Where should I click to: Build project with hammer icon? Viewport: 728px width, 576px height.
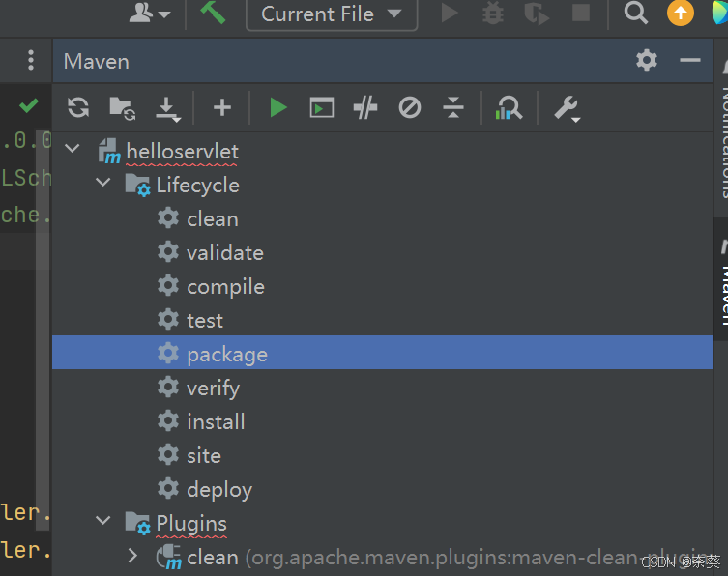pos(213,13)
